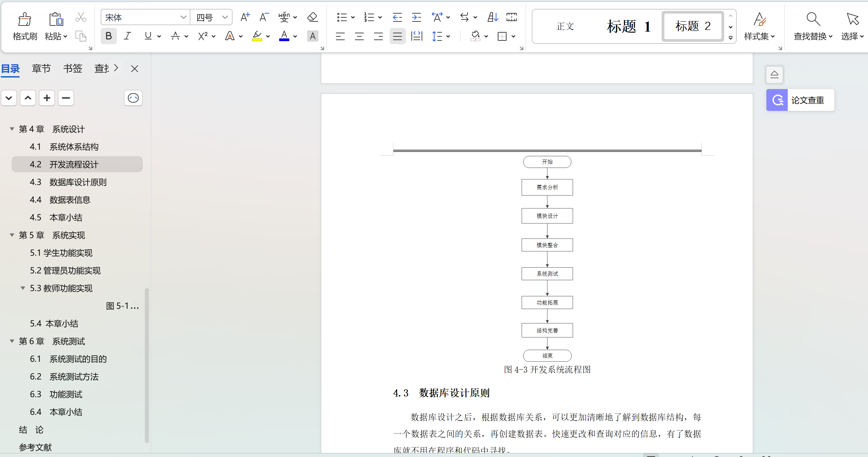Collapse the 第4章 系统设计 tree node
The image size is (868, 457).
tap(12, 129)
